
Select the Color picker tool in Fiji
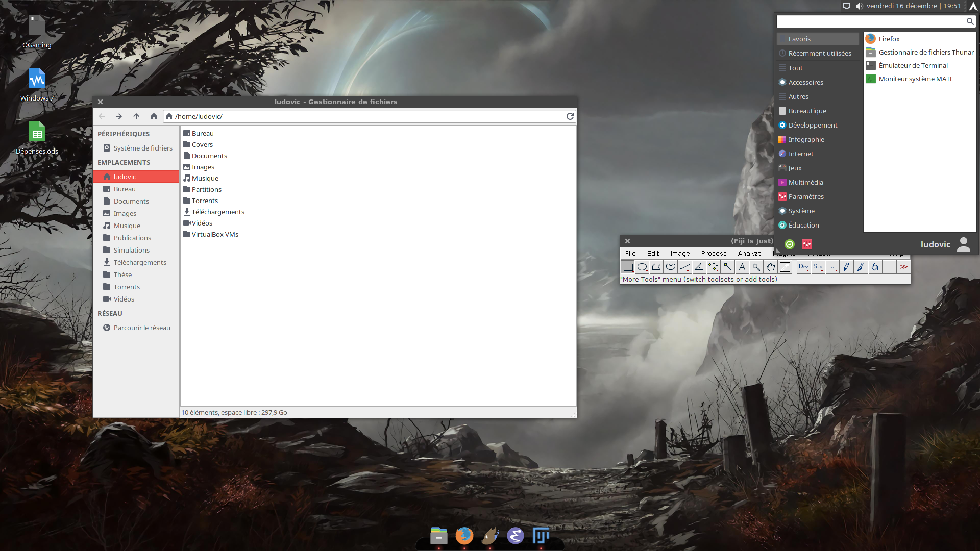coord(785,267)
